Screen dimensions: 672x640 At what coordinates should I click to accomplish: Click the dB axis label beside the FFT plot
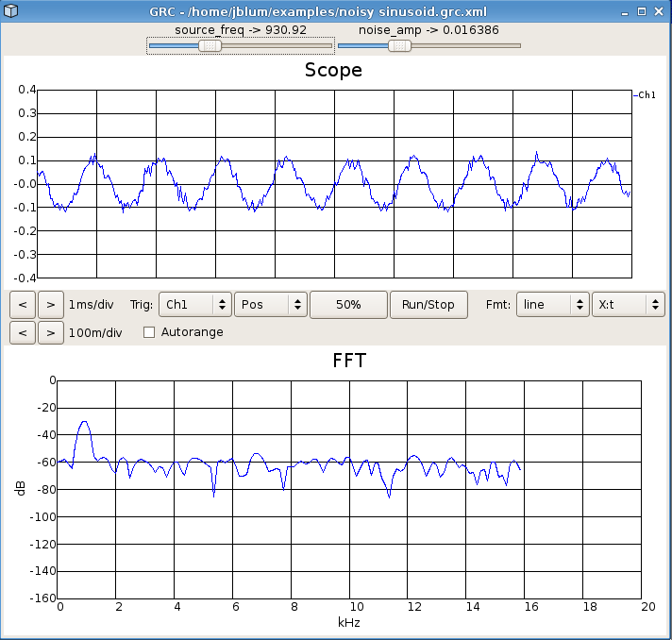point(20,488)
